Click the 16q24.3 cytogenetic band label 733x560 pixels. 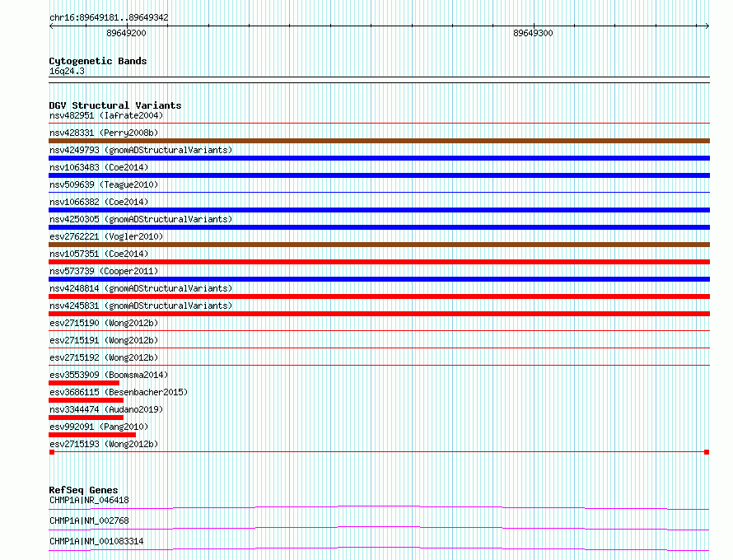click(x=67, y=71)
